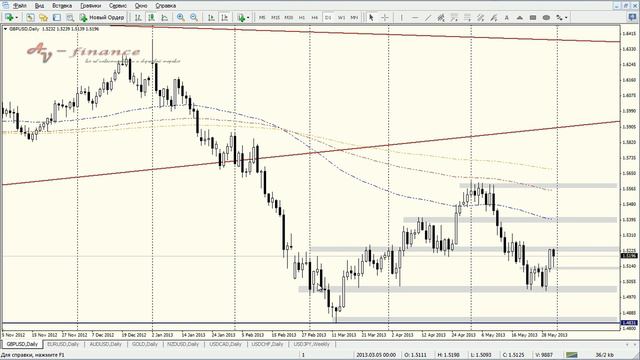Open the chat notification icon
The image size is (640, 360).
(633, 18)
